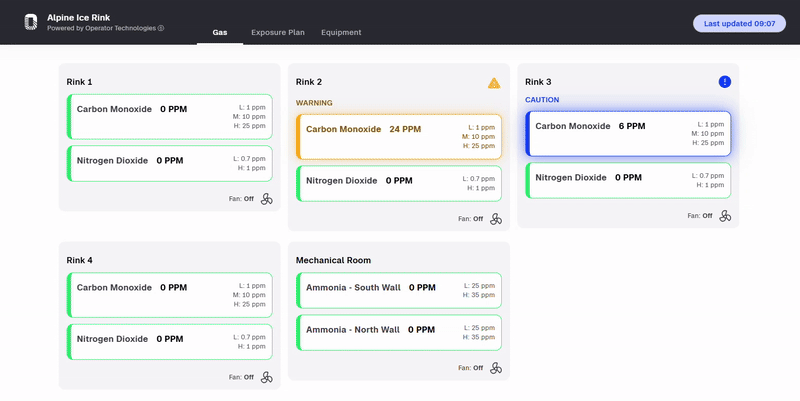Select the Gas tab
800x401 pixels.
coord(220,33)
